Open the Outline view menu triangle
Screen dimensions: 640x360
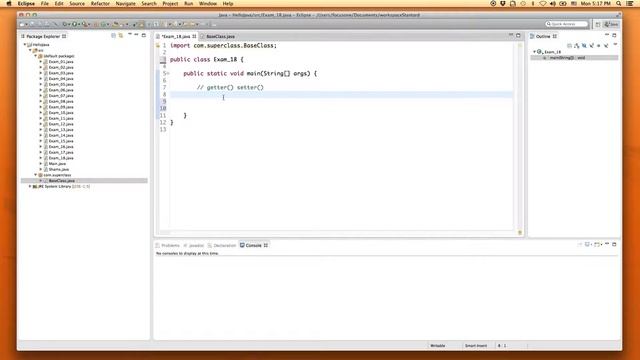pos(615,45)
